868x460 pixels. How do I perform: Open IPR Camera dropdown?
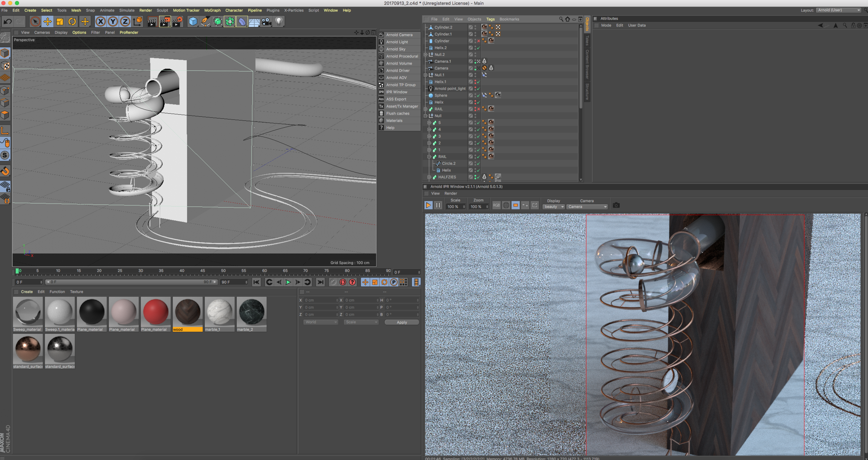587,207
